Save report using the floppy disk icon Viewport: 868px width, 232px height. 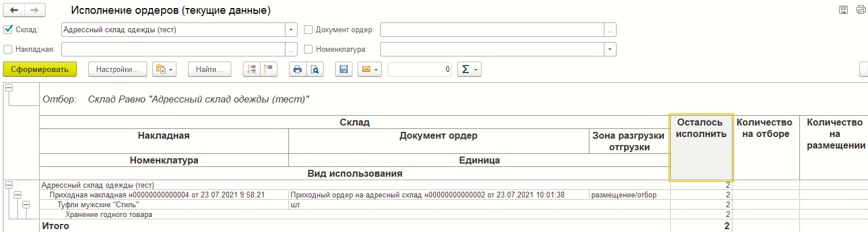pos(343,70)
